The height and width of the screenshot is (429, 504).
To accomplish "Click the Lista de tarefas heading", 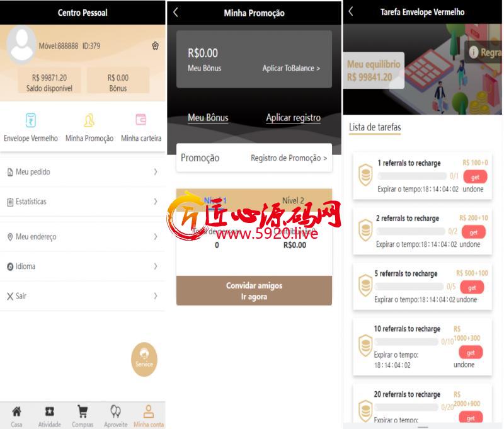I will click(375, 127).
